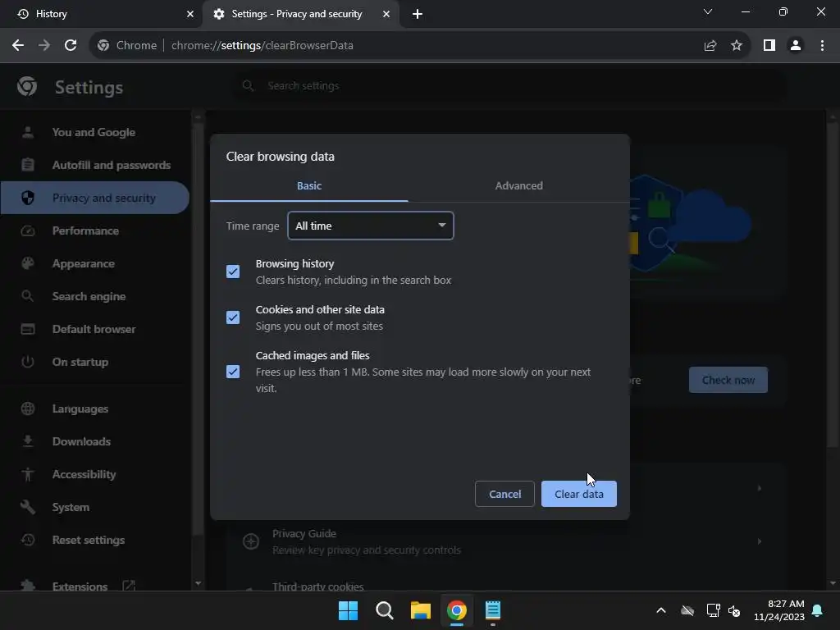Open Privacy and security section
Viewport: 840px width, 630px height.
(x=94, y=198)
